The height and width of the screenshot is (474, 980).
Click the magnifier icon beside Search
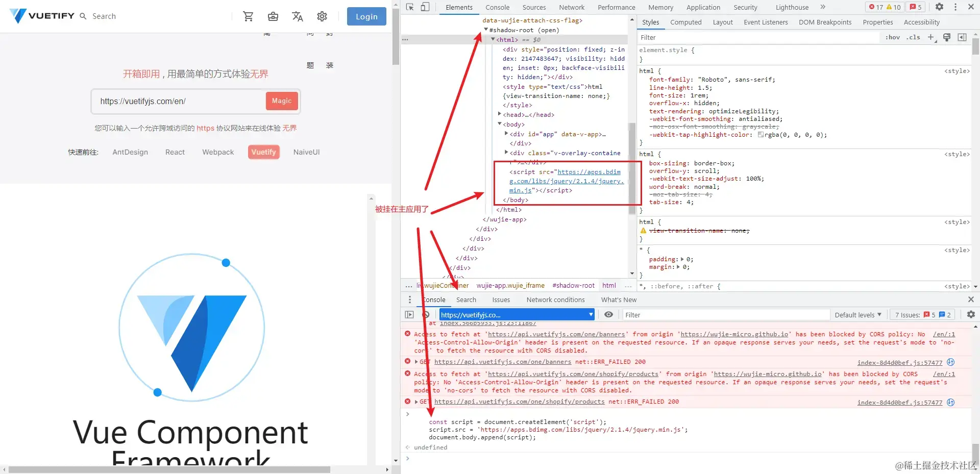83,16
